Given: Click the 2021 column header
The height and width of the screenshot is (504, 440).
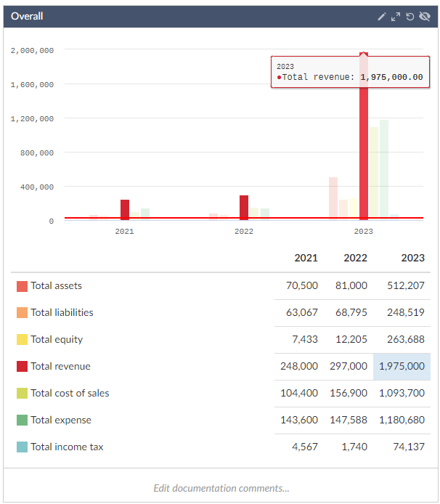Looking at the screenshot, I should tap(306, 258).
